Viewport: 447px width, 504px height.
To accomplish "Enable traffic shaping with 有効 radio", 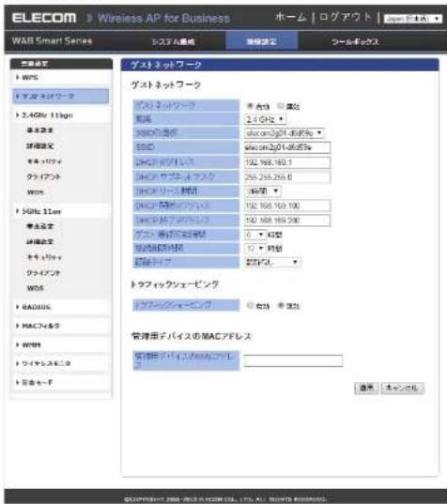I will (250, 305).
